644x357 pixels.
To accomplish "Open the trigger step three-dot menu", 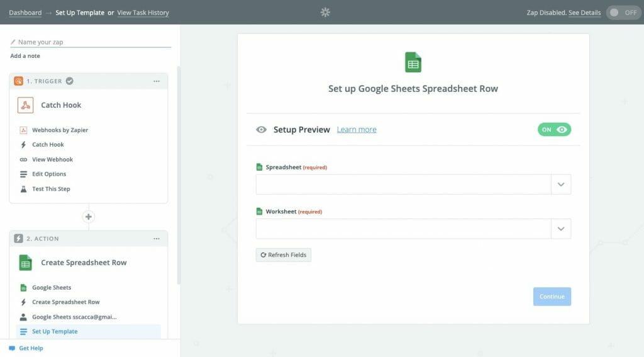I will [157, 81].
